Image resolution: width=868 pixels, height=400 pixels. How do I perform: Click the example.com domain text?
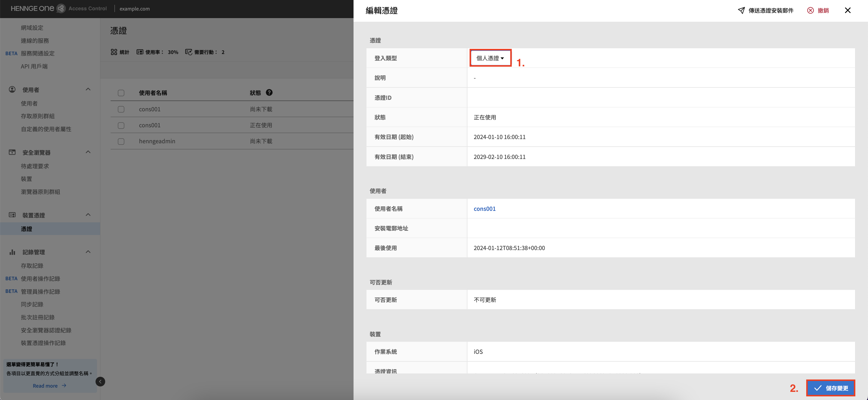(134, 9)
